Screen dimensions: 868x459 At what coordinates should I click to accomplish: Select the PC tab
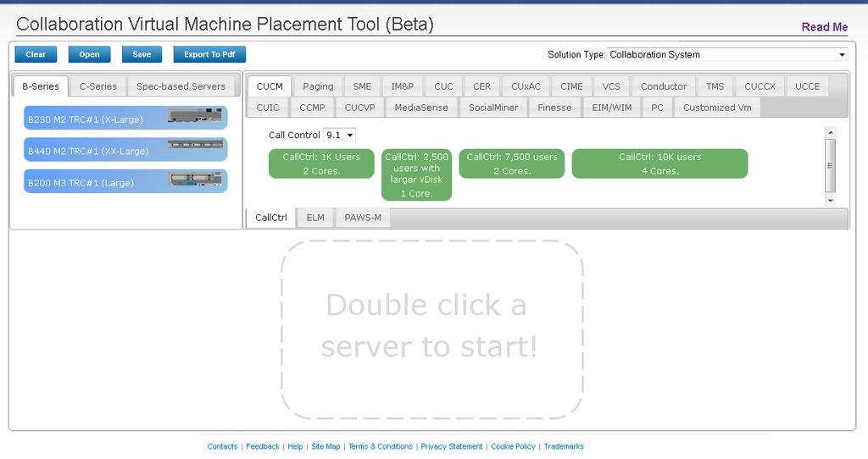coord(657,108)
